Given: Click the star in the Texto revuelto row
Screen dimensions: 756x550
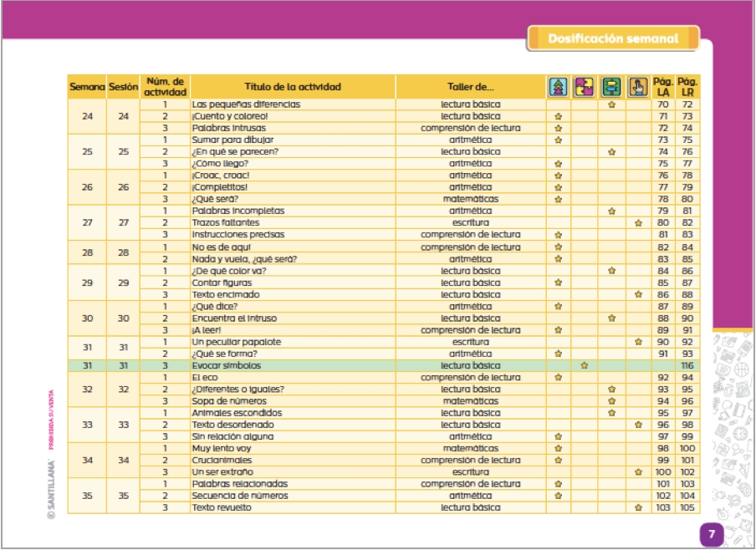Looking at the screenshot, I should (638, 507).
